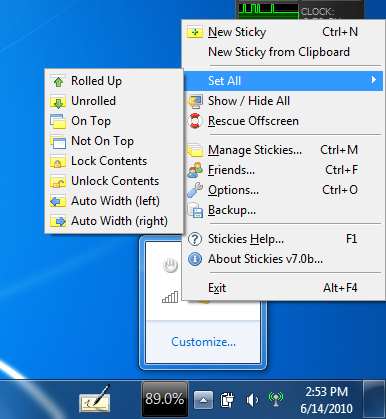Open the Customize... link in tray popup

[x=203, y=342]
